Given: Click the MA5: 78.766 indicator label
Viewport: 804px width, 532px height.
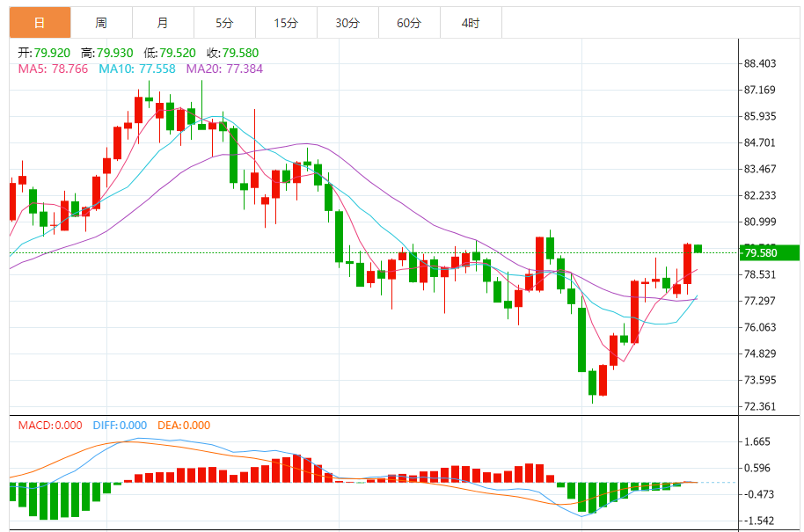Looking at the screenshot, I should 53,69.
